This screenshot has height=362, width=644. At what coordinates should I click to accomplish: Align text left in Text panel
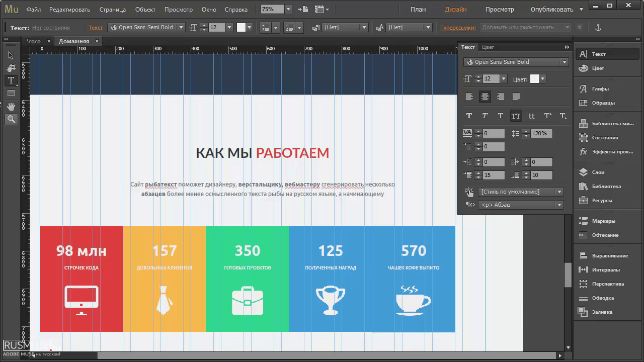469,97
